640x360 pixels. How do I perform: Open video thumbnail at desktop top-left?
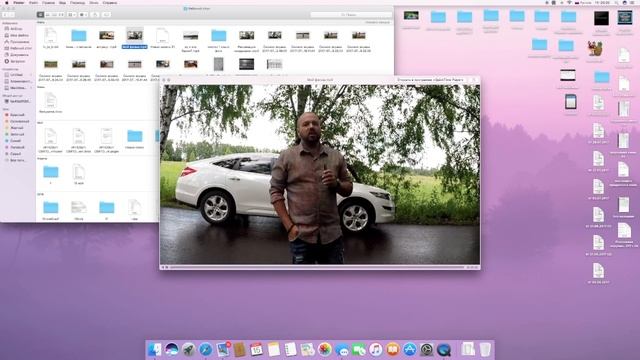pyautogui.click(x=411, y=16)
